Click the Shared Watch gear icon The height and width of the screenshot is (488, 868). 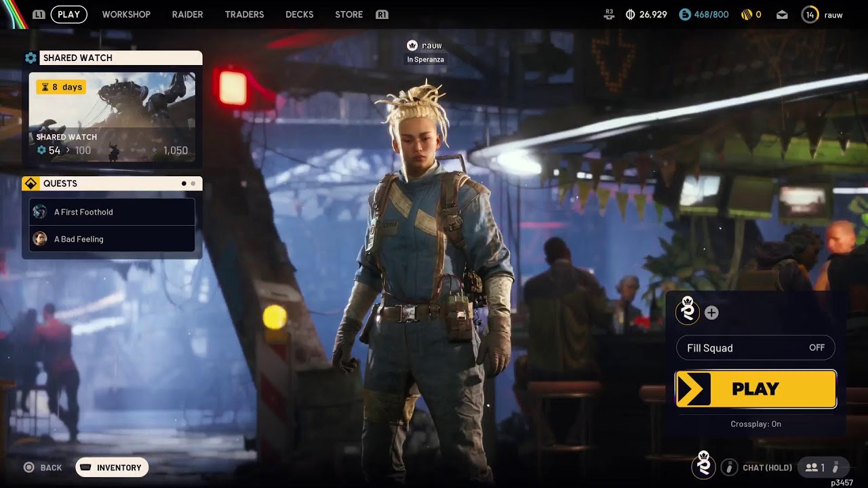(x=31, y=58)
